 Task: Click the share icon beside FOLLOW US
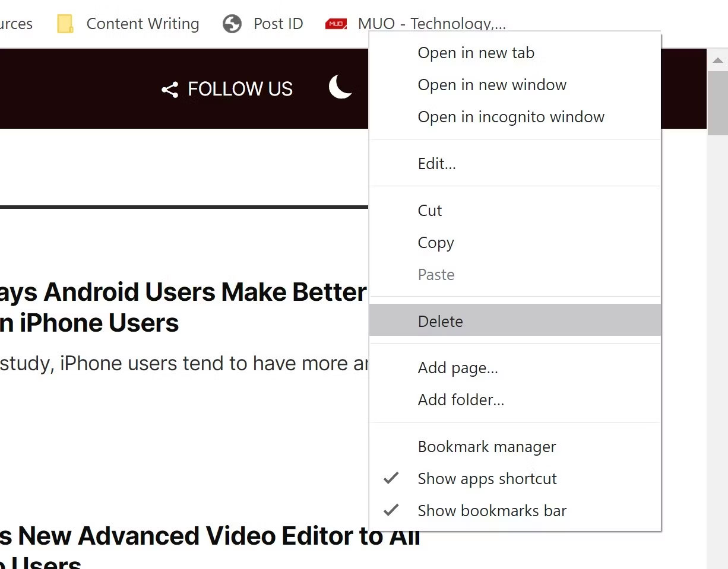point(170,90)
